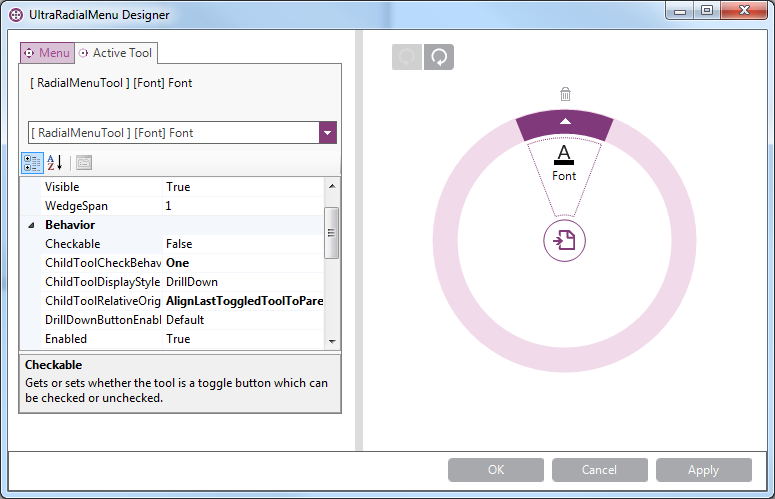Click the purple drill-down arrow wedge
The height and width of the screenshot is (499, 775).
tap(564, 122)
